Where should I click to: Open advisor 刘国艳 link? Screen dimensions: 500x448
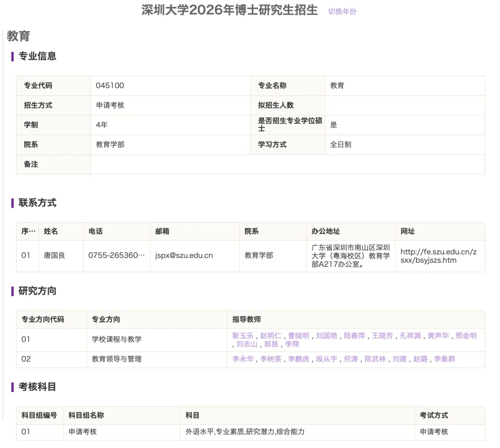326,336
